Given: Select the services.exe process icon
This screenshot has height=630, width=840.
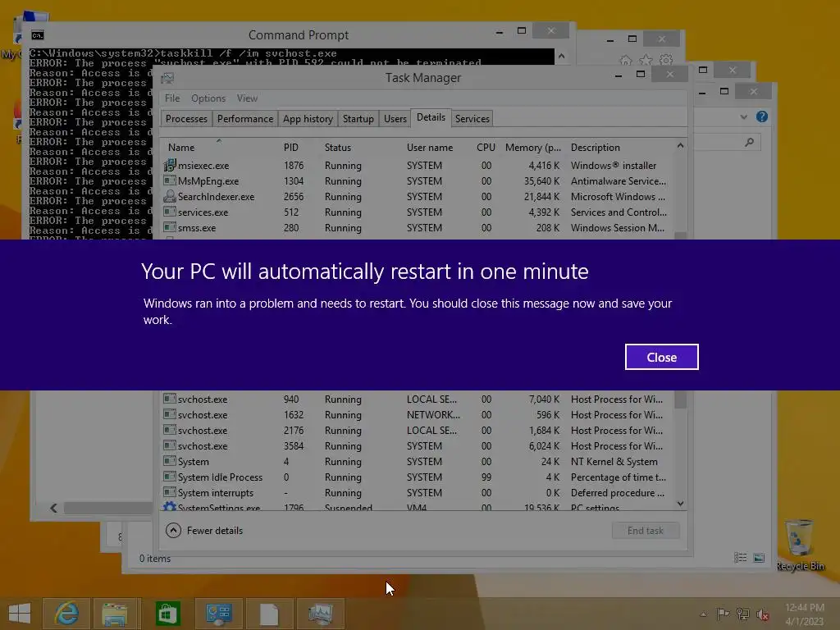Looking at the screenshot, I should (x=170, y=212).
